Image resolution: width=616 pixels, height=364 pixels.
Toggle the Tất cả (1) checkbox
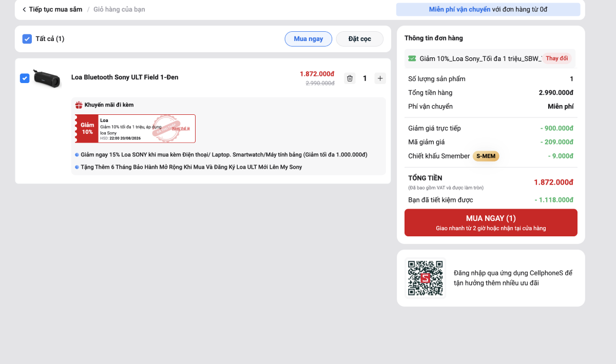coord(27,39)
